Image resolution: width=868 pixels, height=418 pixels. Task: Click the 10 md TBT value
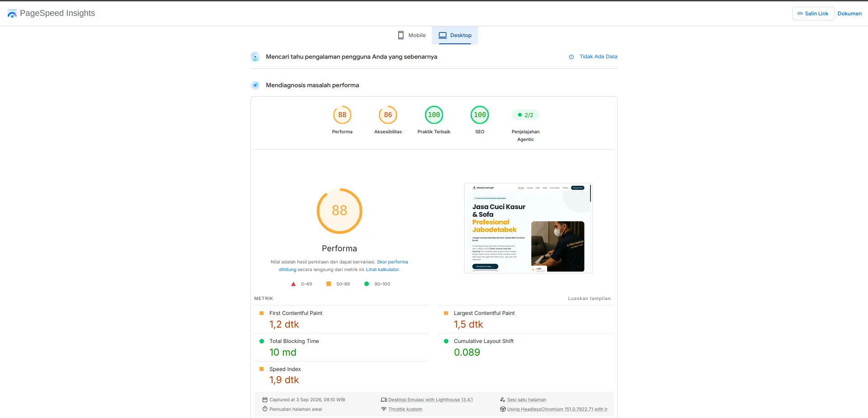click(x=283, y=352)
